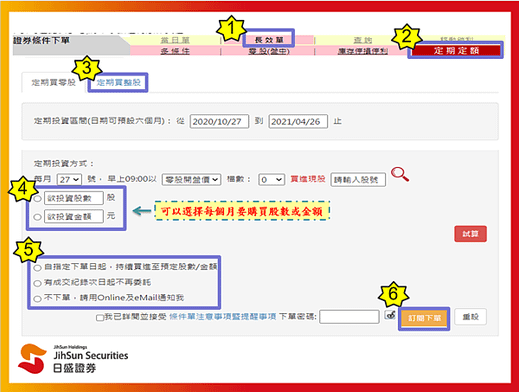Click the JihSun Securities logo
Image resolution: width=519 pixels, height=392 pixels.
click(x=73, y=359)
